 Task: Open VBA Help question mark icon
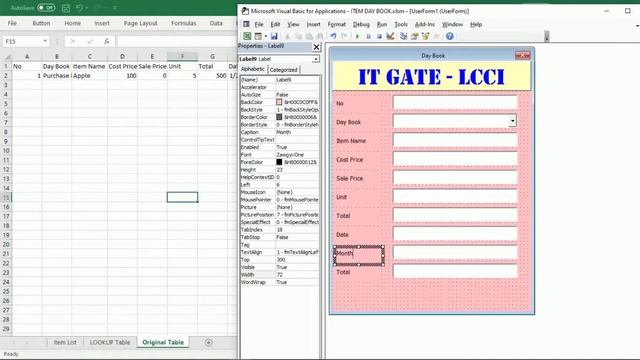(449, 36)
